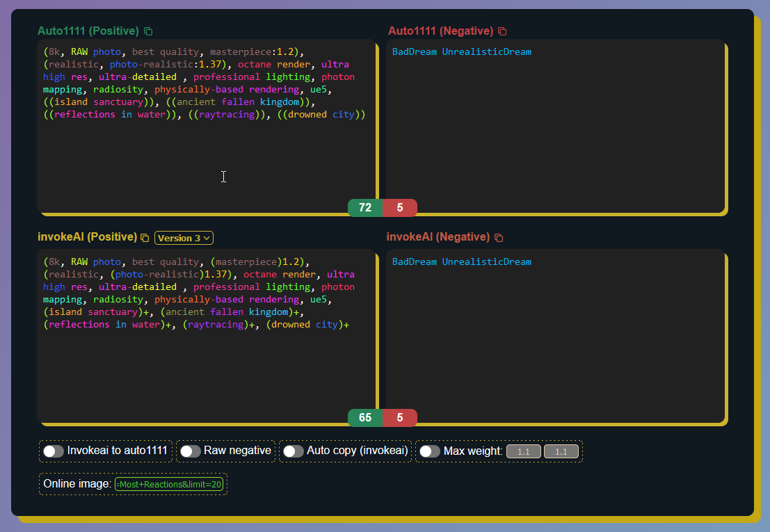Click the invokeAI (Positive) heading
The width and height of the screenshot is (770, 532).
(88, 237)
